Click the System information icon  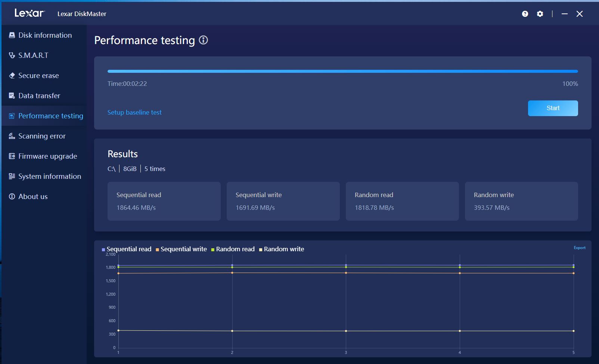point(12,176)
